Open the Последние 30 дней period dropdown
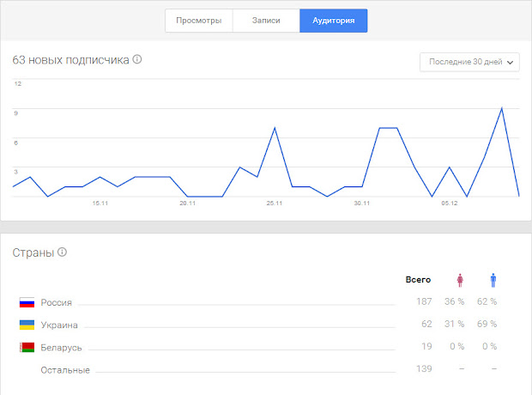Viewport: 532px width, 395px height. tap(469, 62)
